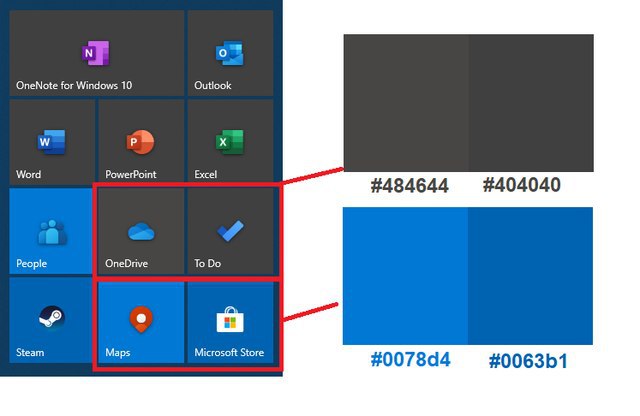Launch Steam from its tile icon
Image resolution: width=640 pixels, height=416 pixels.
[51, 317]
